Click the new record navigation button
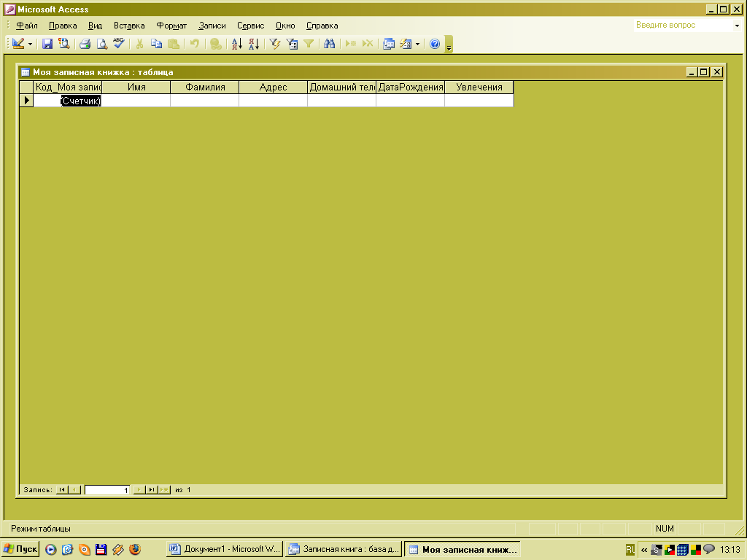 164,489
